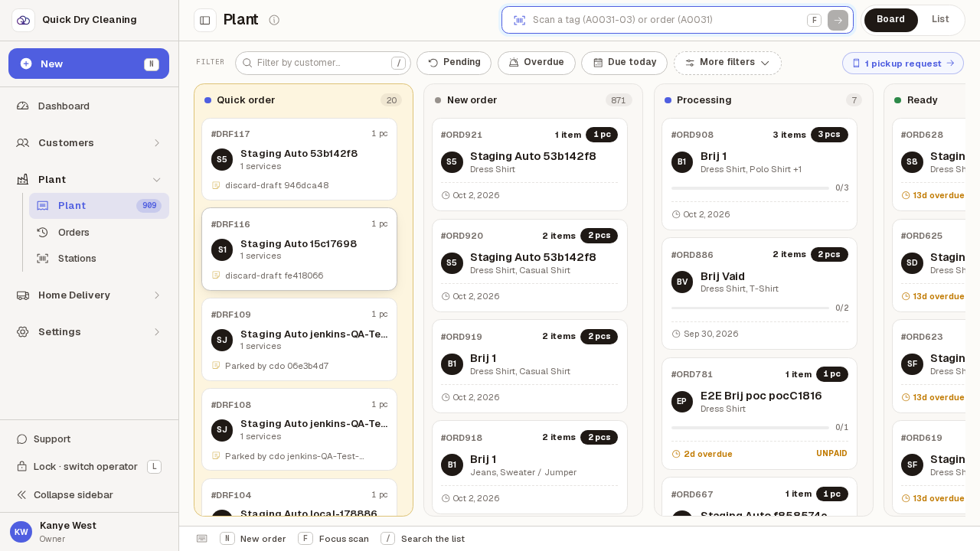
Task: Click the UNPAID label on #ORD781
Action: (831, 454)
